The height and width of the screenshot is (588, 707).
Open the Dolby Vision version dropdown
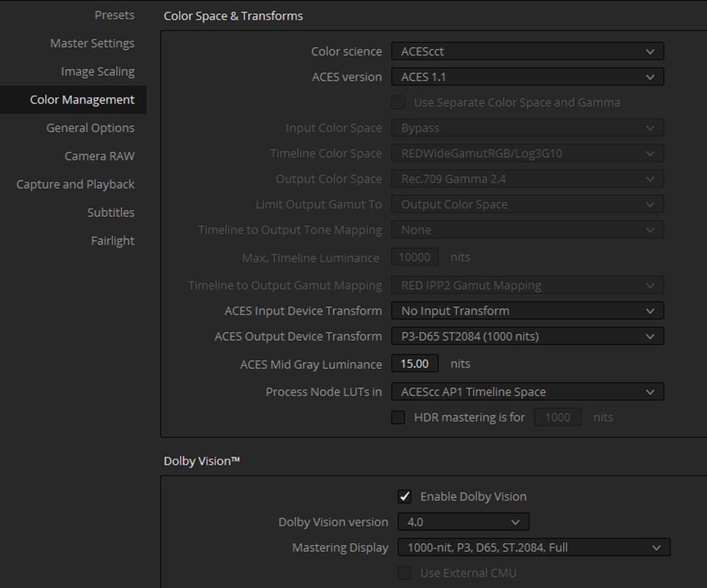464,522
